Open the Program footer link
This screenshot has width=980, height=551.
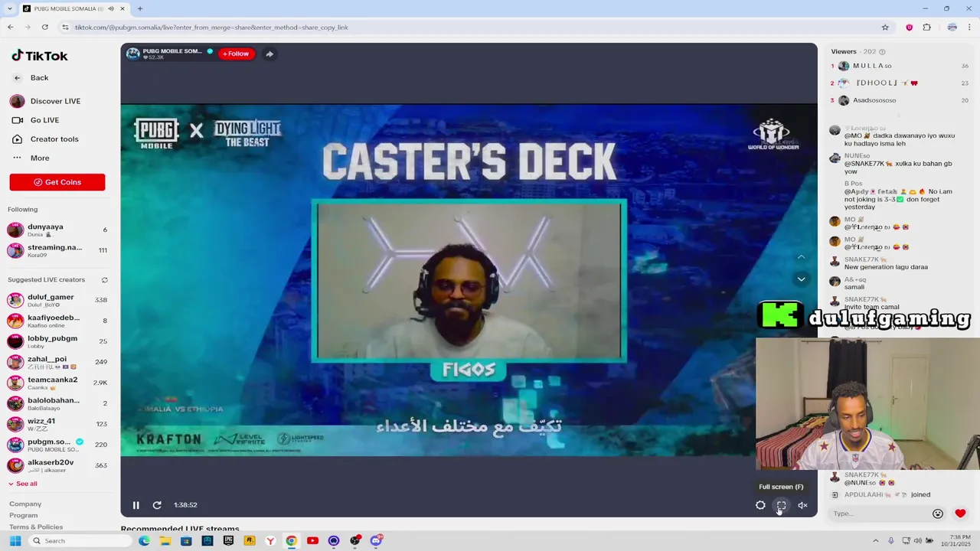(x=23, y=515)
